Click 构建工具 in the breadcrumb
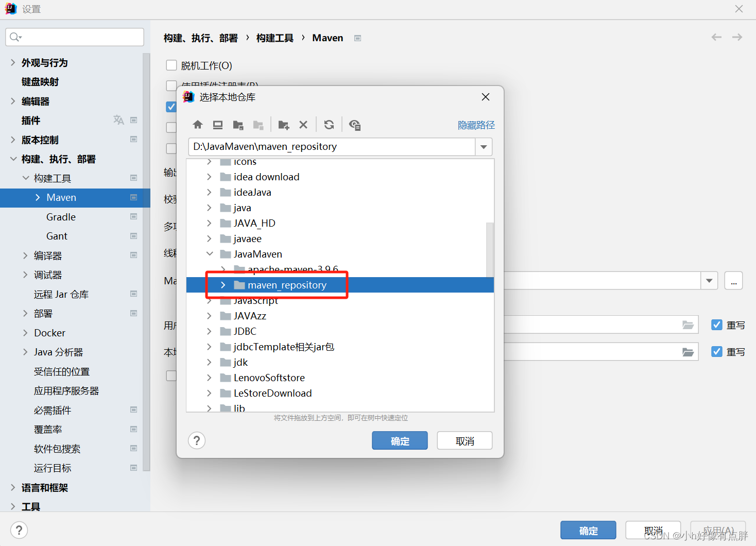 (x=275, y=38)
